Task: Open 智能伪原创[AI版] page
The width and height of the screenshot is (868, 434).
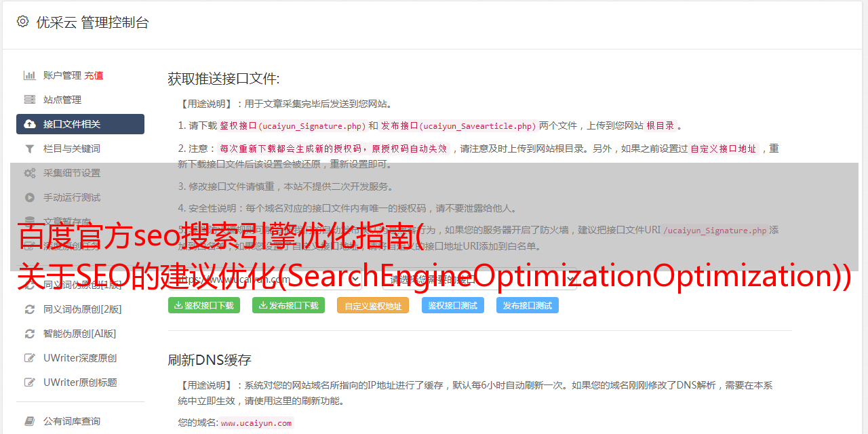Action: (80, 334)
